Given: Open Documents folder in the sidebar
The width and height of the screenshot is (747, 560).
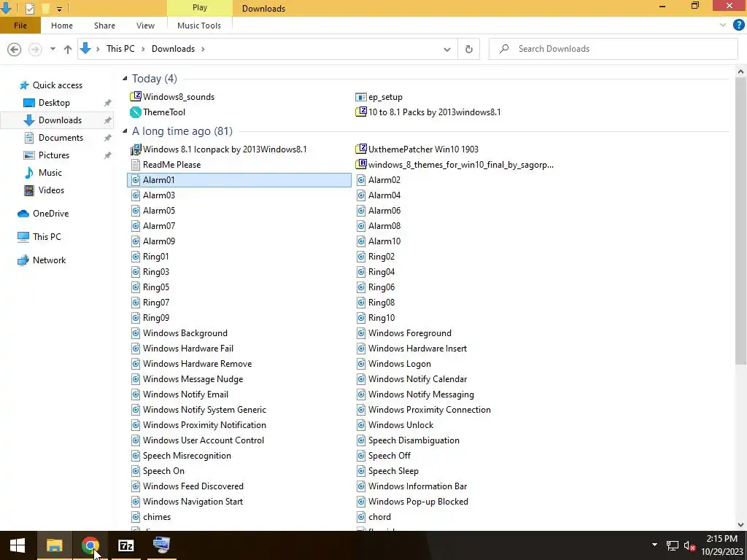Looking at the screenshot, I should 61,138.
